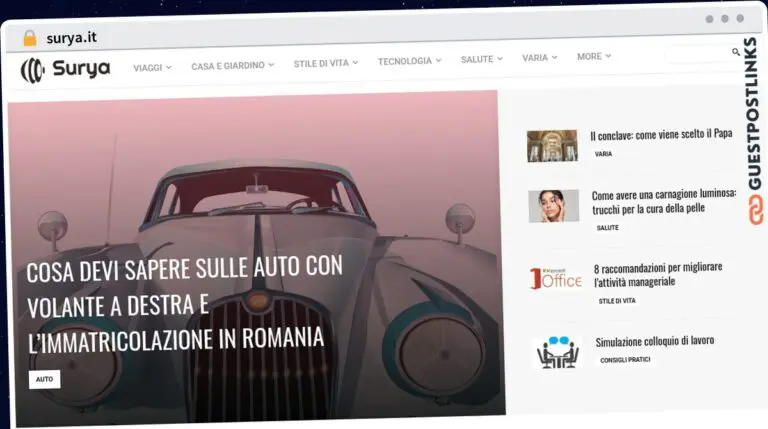The width and height of the screenshot is (768, 429).
Task: Click the padlock security icon
Action: click(30, 38)
